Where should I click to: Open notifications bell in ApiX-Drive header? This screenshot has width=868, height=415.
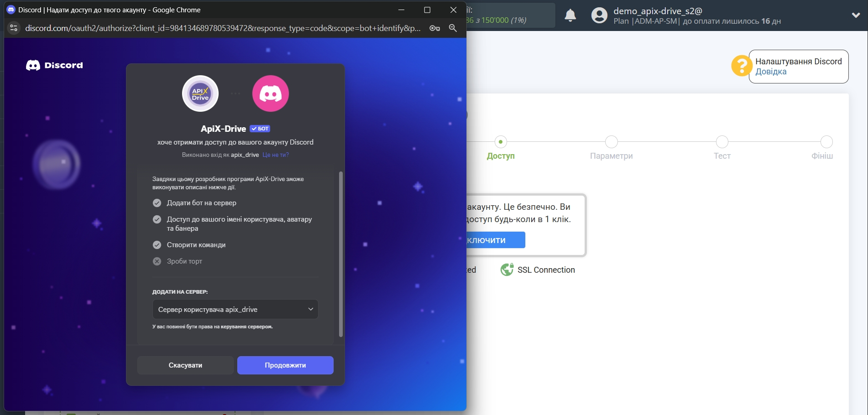click(570, 16)
